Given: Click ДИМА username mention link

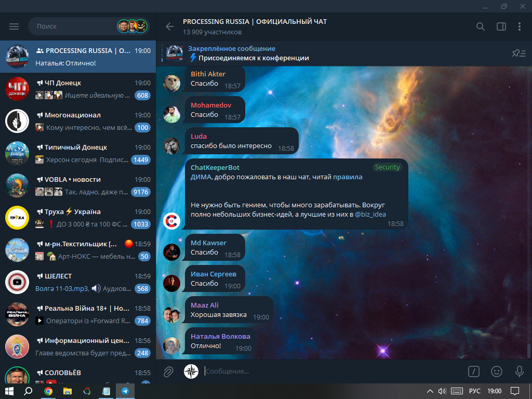Looking at the screenshot, I should coord(201,177).
